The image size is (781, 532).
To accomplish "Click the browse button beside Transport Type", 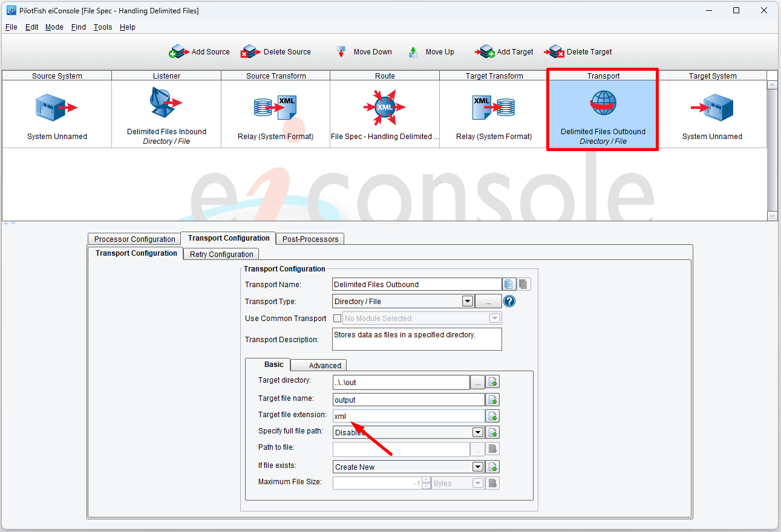I will coord(488,301).
